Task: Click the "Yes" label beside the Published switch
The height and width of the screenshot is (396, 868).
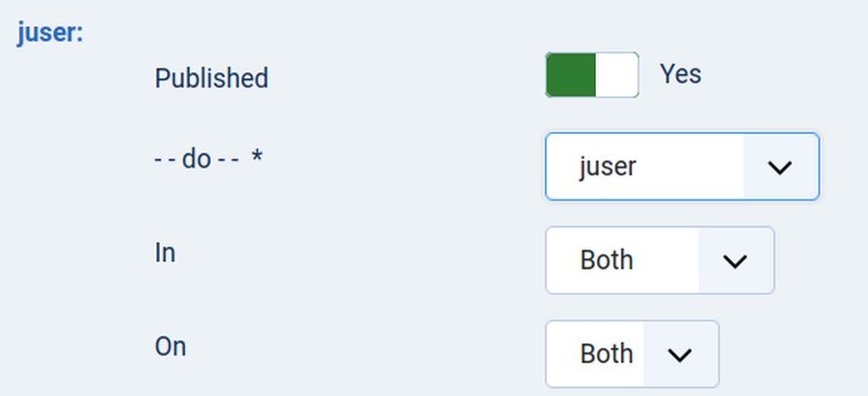Action: 680,74
